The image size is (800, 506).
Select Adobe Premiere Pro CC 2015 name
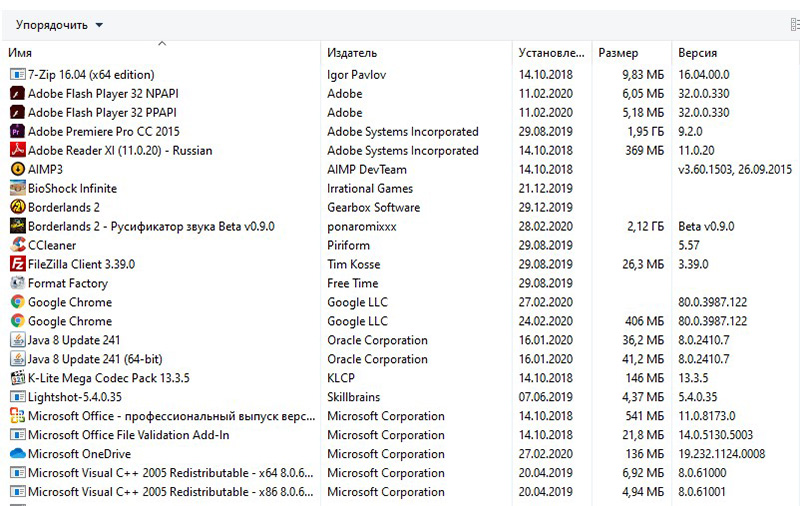[104, 132]
